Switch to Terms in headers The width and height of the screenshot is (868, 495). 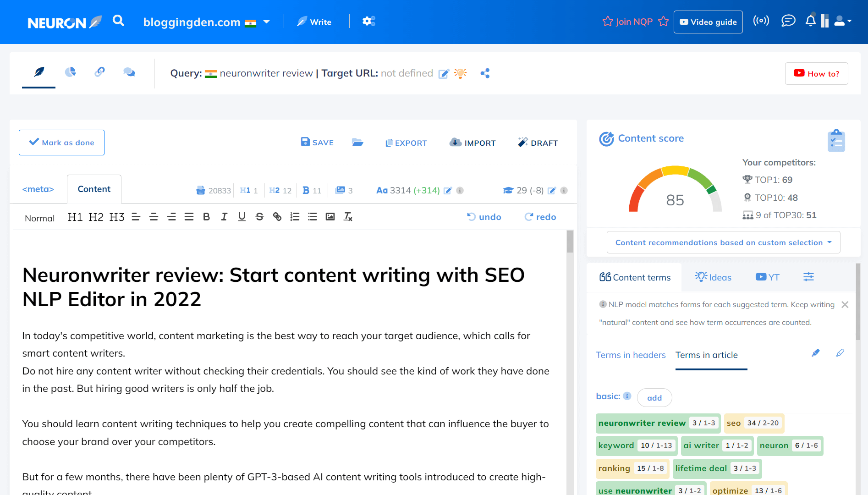[x=631, y=355]
